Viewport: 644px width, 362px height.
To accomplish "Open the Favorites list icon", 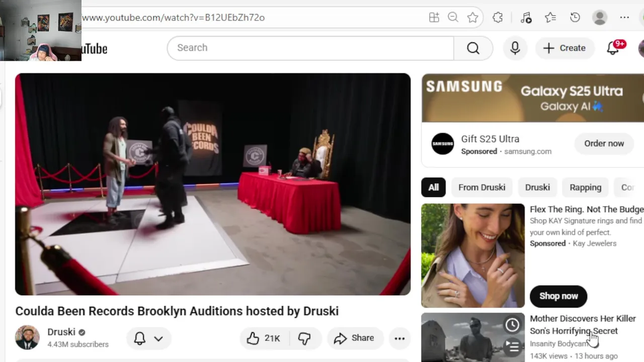I will click(x=550, y=18).
